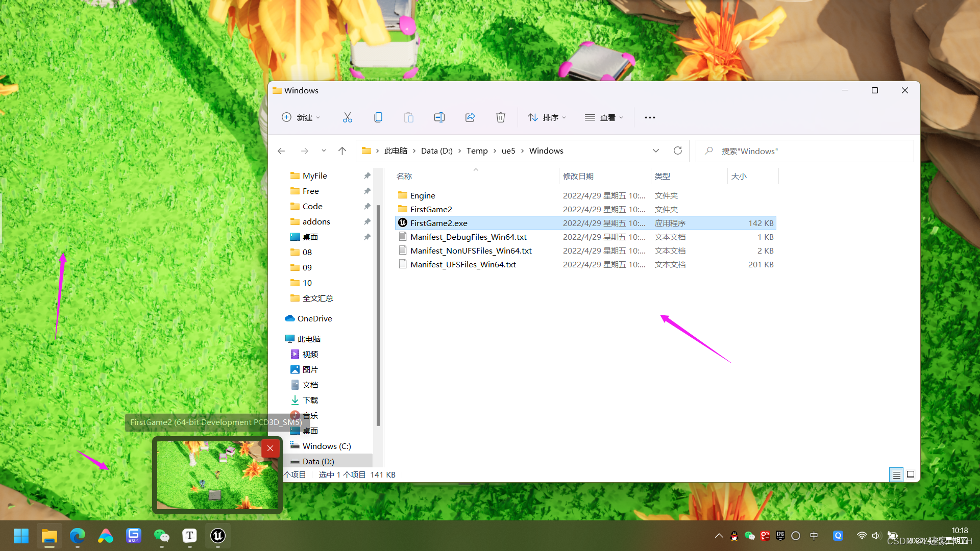Refresh the current folder view
The image size is (980, 551).
(678, 151)
